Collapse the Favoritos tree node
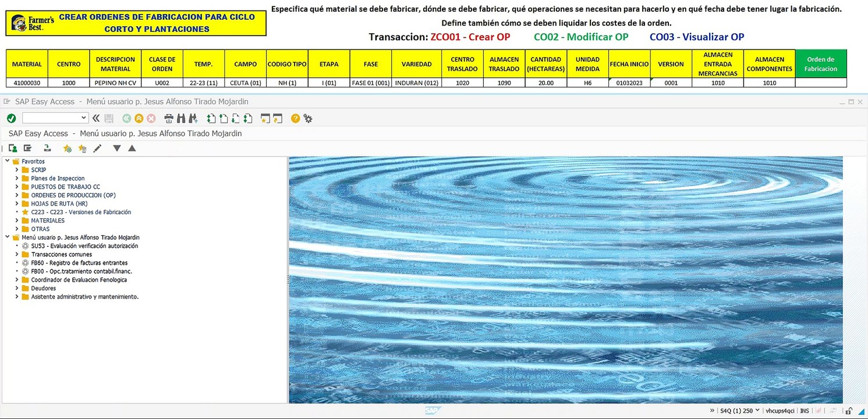This screenshot has width=868, height=419. 8,161
